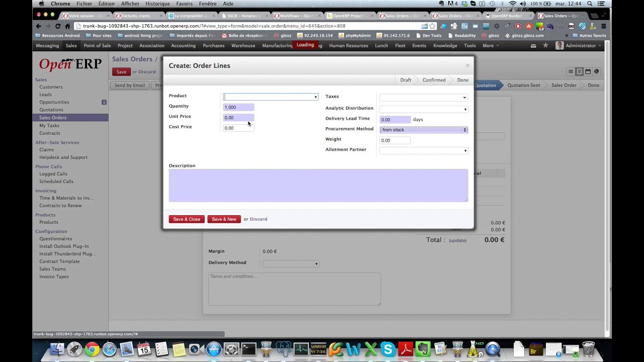Reload the current page
The image size is (644, 362).
pyautogui.click(x=58, y=26)
